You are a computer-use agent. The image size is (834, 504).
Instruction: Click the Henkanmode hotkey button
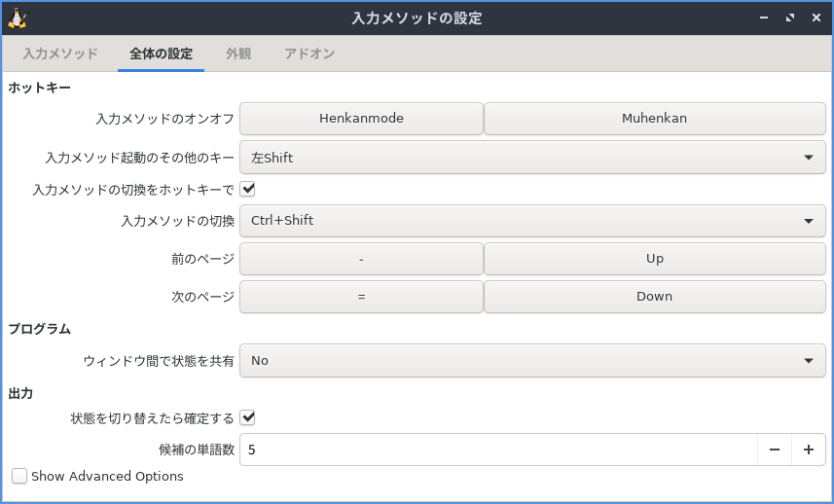(x=361, y=119)
